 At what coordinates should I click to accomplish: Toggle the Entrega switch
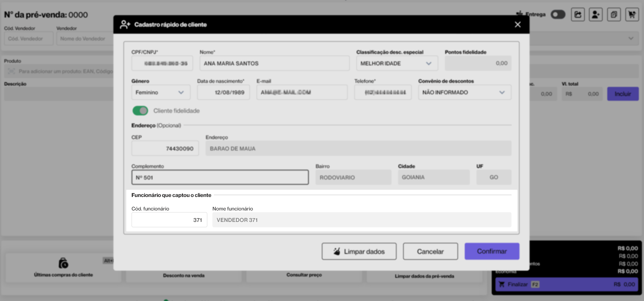(x=558, y=14)
